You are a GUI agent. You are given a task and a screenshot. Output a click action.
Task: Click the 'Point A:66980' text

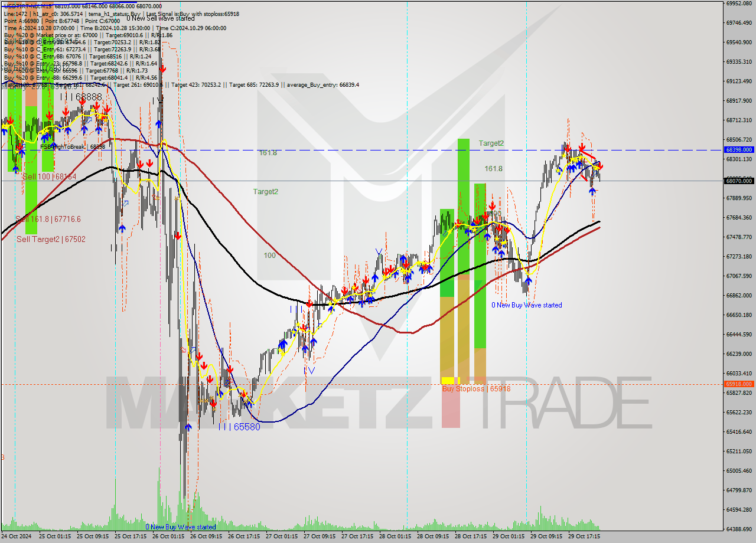click(x=22, y=21)
